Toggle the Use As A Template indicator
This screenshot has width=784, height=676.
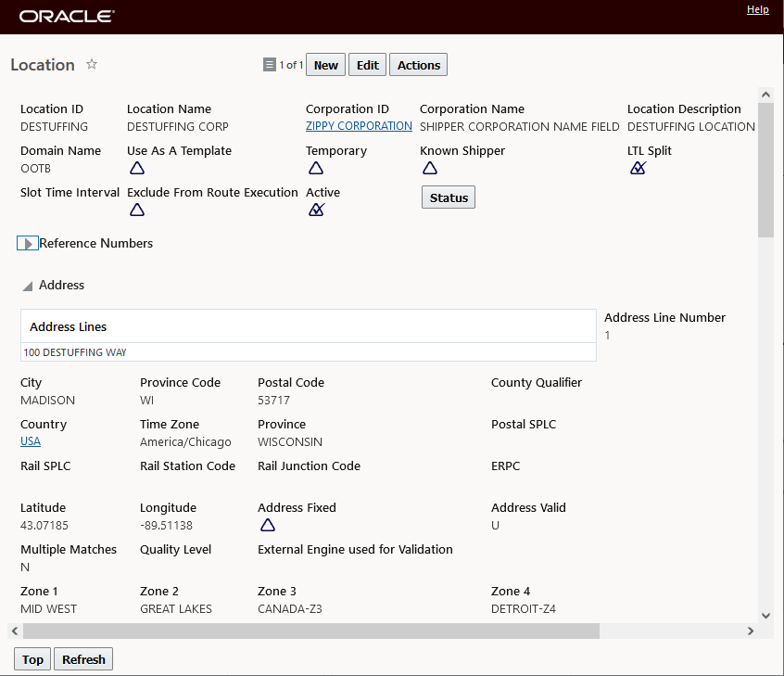tap(137, 168)
